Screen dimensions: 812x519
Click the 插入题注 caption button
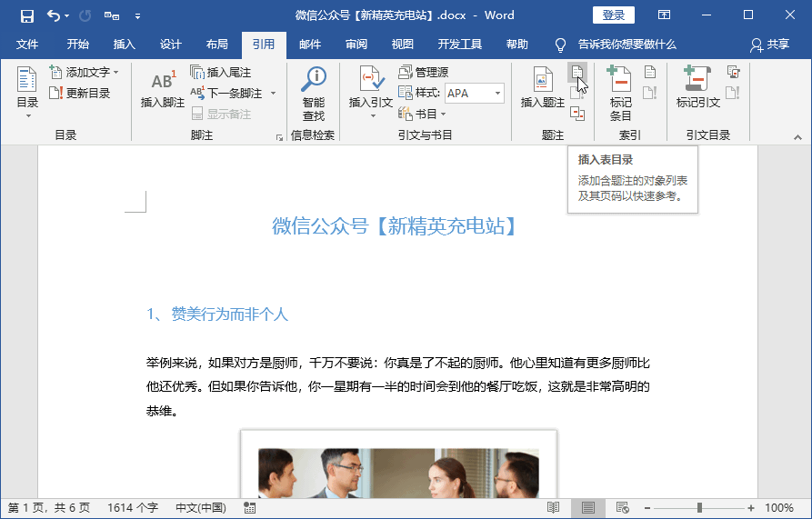(542, 88)
